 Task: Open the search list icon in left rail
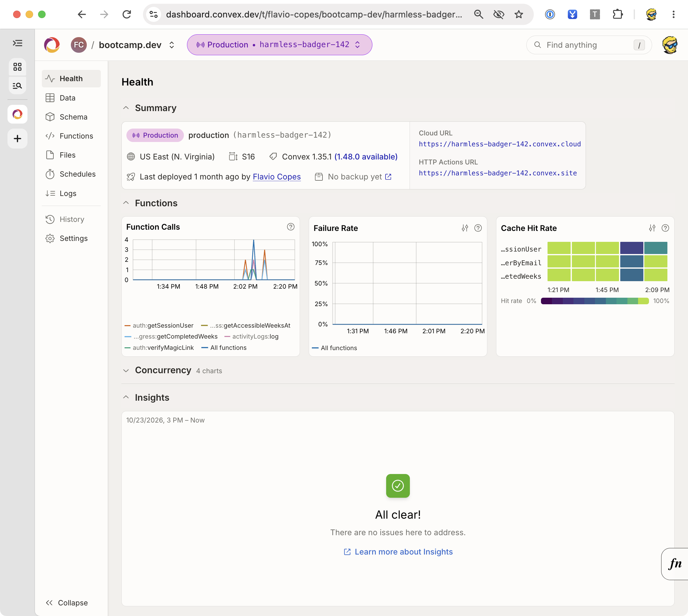point(17,86)
